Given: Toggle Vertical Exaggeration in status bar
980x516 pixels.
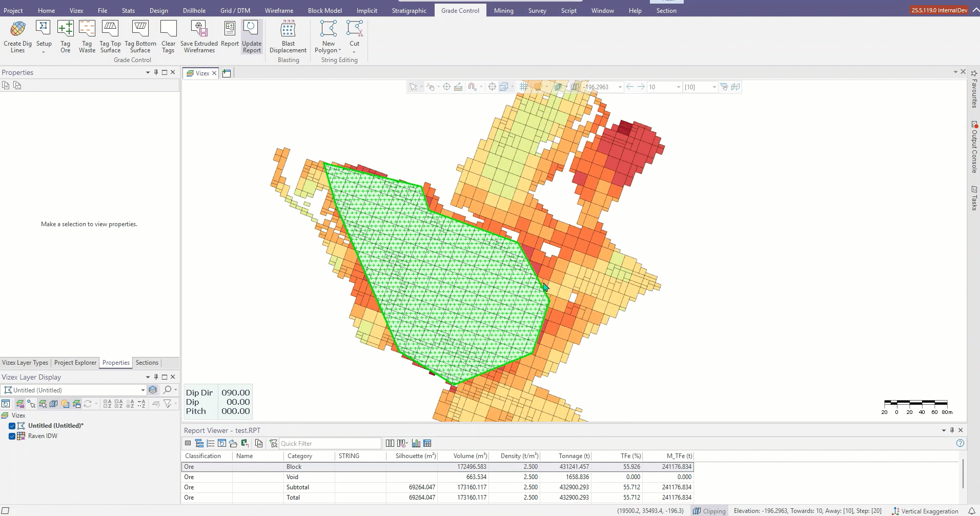Looking at the screenshot, I should click(925, 511).
